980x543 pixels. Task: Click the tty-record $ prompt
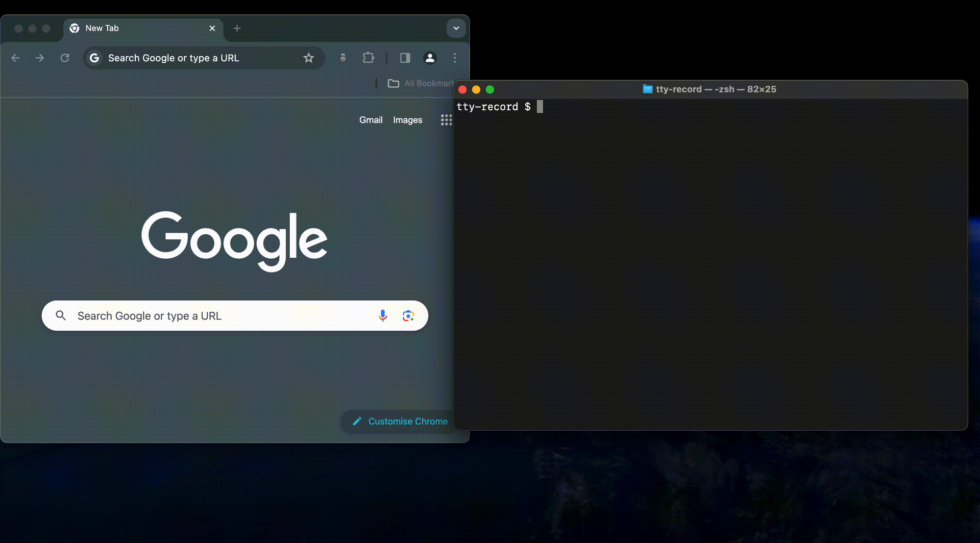pos(494,107)
